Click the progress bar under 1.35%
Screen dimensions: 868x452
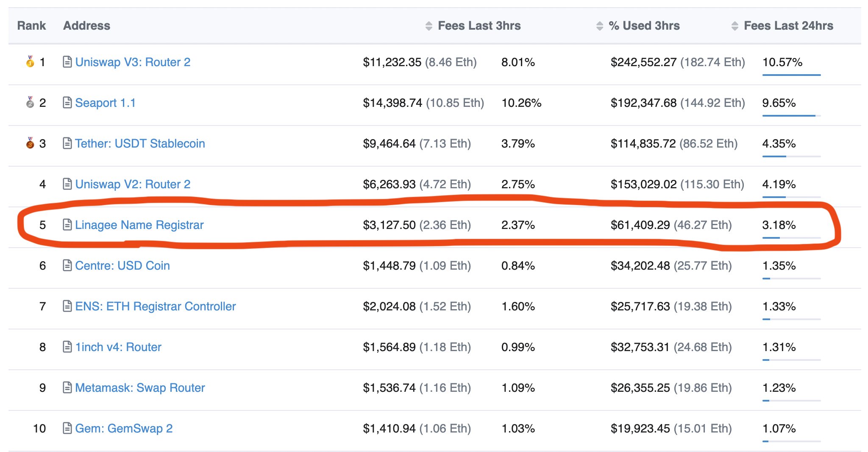click(x=791, y=279)
